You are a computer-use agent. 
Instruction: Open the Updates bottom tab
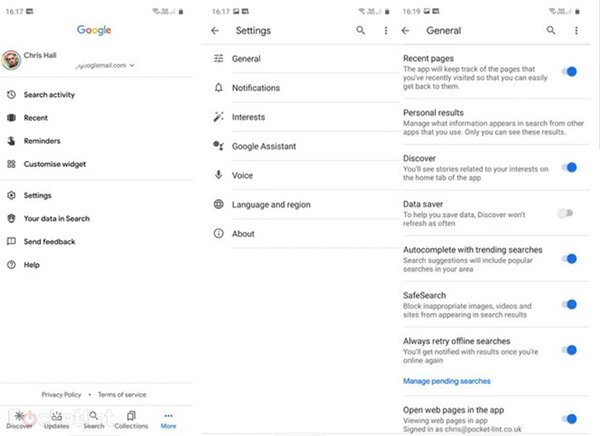[57, 420]
